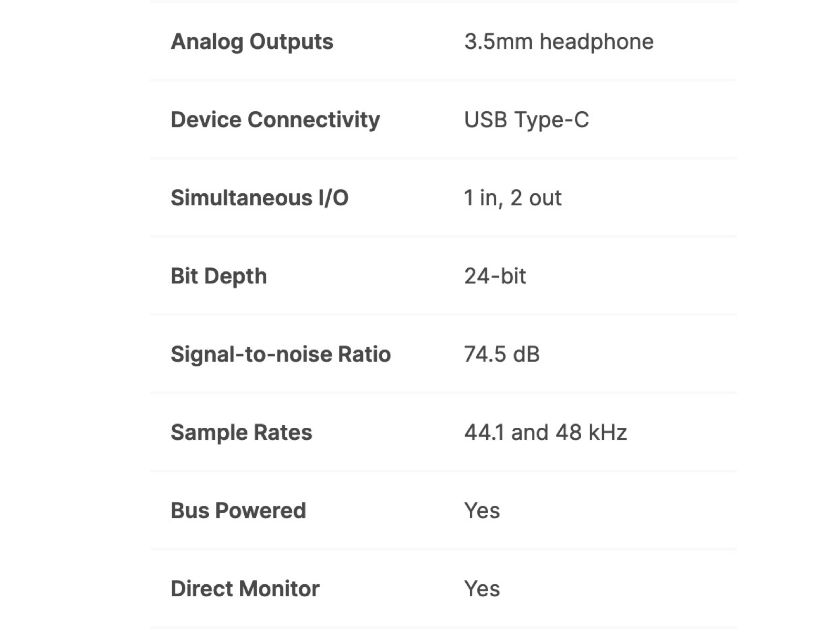Click the word 'headphone' in Analog Outputs row
Image resolution: width=840 pixels, height=644 pixels.
coord(596,42)
